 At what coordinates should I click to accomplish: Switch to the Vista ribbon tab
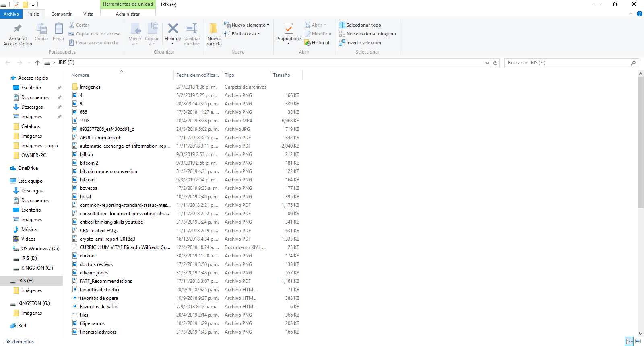88,14
